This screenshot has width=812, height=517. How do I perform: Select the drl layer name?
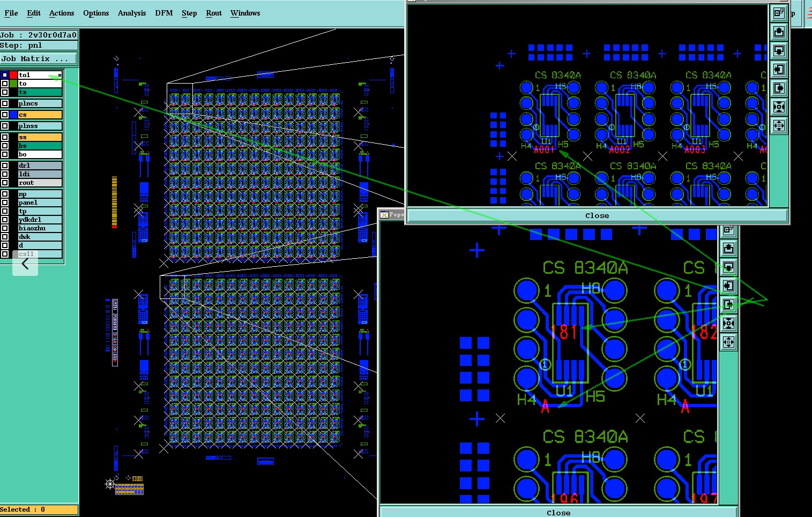(40, 166)
